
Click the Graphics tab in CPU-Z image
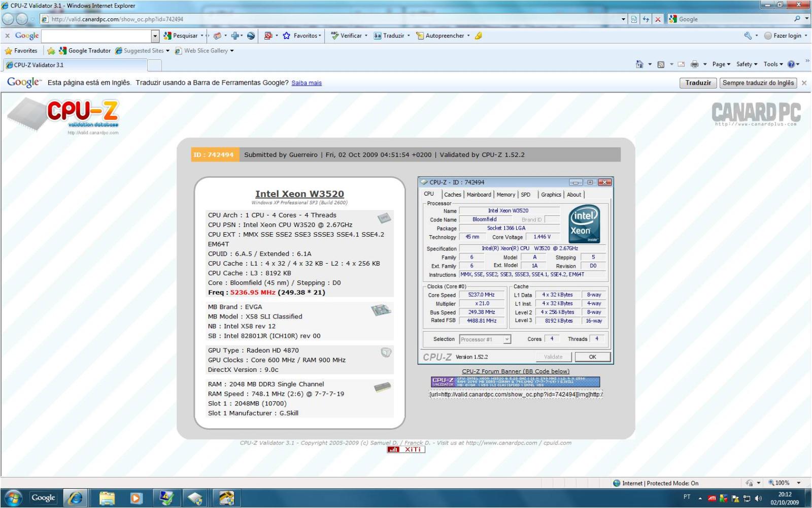click(551, 195)
